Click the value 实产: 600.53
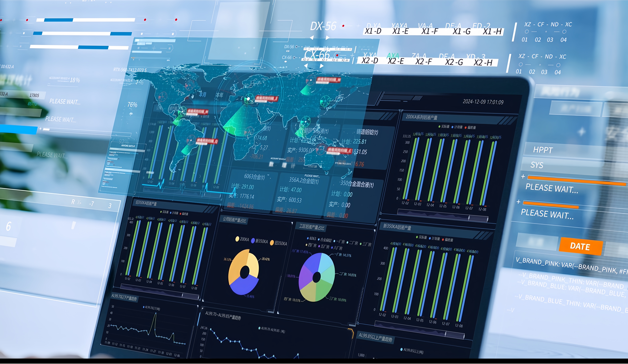 click(x=289, y=200)
